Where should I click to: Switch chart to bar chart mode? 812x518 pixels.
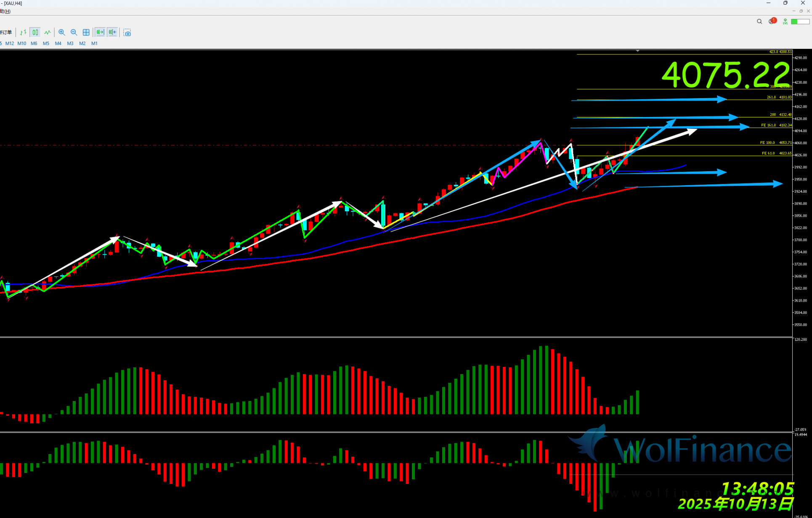(x=23, y=32)
